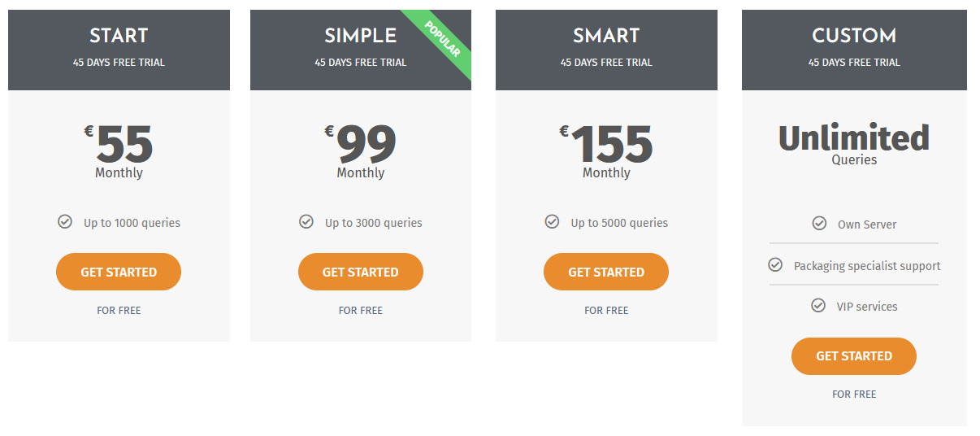The width and height of the screenshot is (980, 436).
Task: Click the Packaging specialist support checkmark icon
Action: [775, 265]
